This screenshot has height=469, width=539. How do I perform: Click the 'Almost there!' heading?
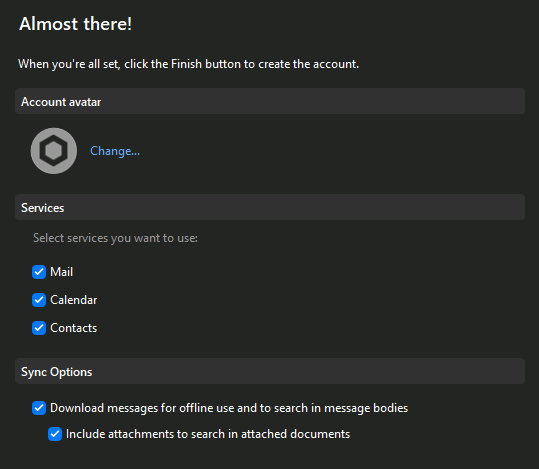75,24
